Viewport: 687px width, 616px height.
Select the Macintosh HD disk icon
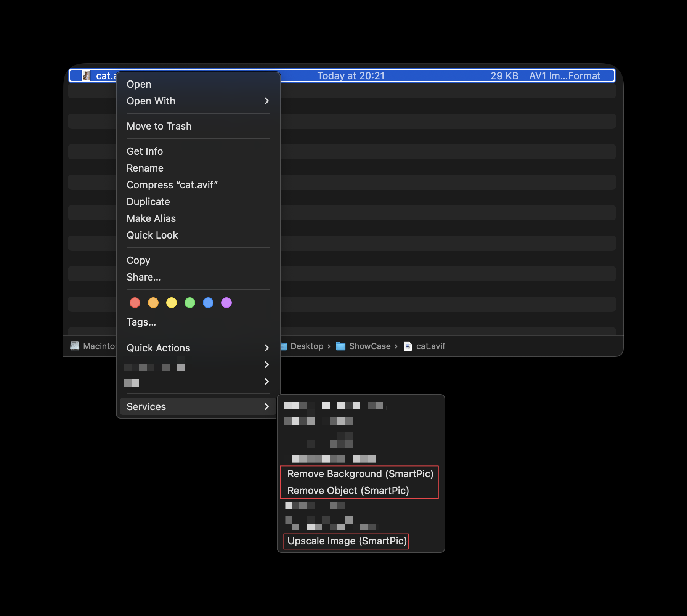[75, 346]
